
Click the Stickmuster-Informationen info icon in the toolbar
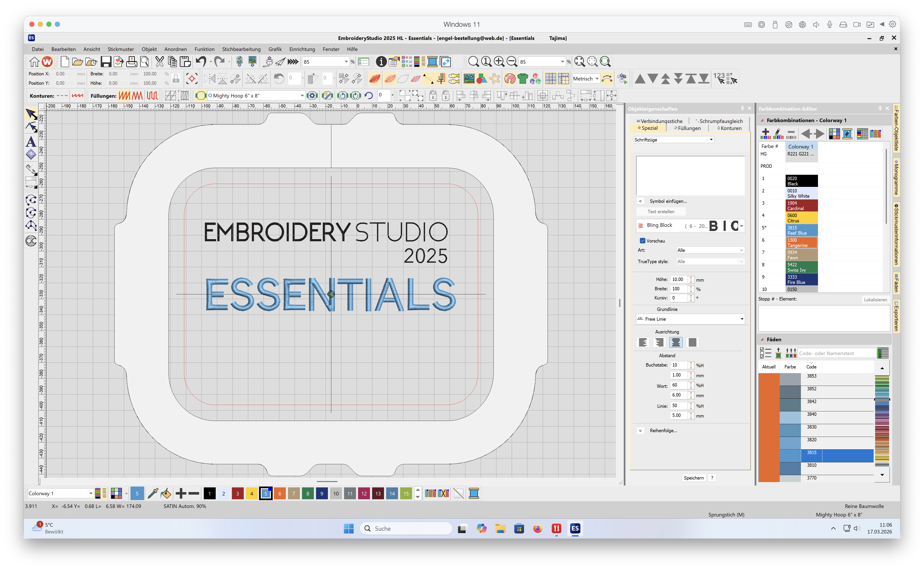381,61
